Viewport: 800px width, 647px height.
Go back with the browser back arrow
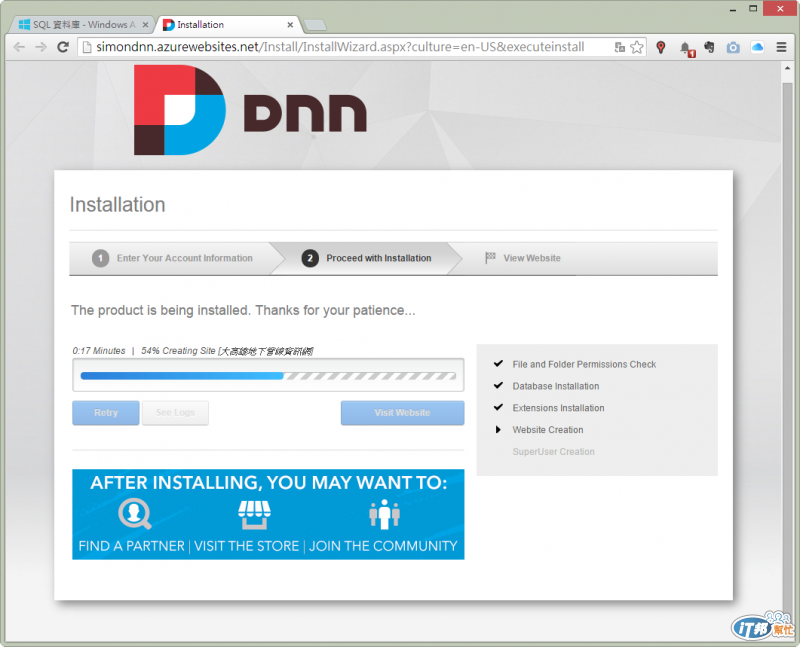[x=19, y=47]
